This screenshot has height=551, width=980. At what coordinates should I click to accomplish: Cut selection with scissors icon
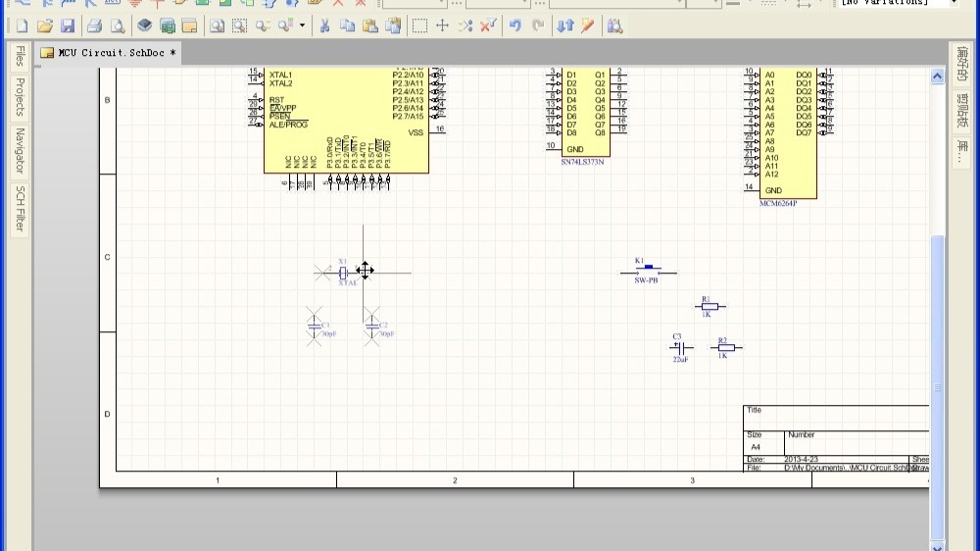(324, 25)
